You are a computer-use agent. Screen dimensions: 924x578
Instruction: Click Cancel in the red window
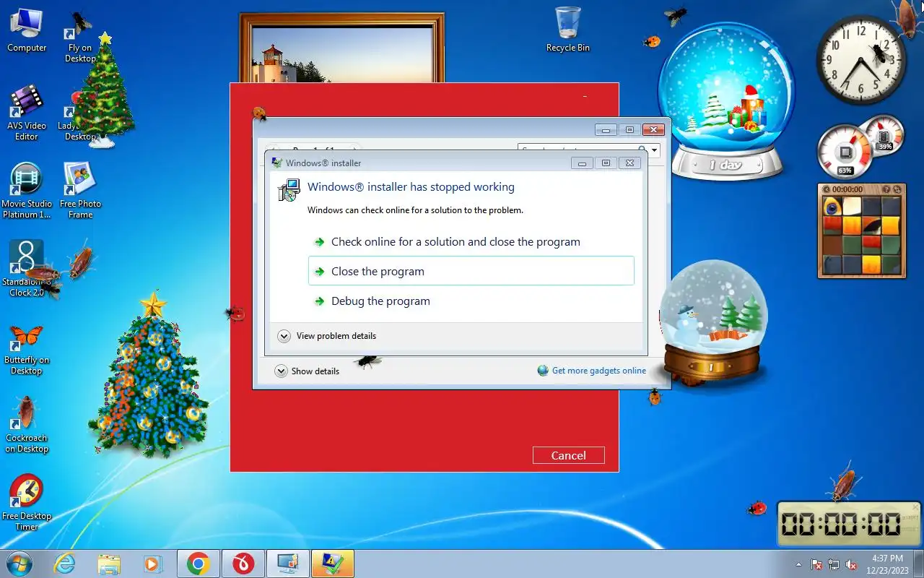click(x=568, y=455)
